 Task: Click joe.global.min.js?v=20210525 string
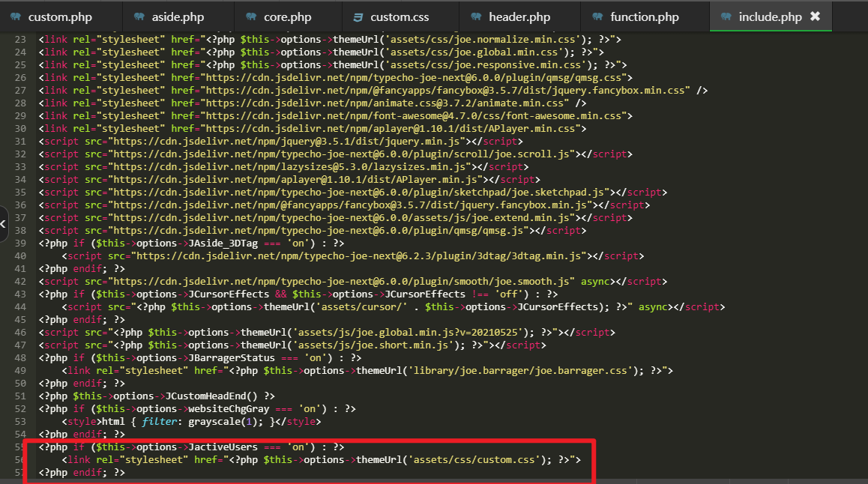(x=408, y=332)
